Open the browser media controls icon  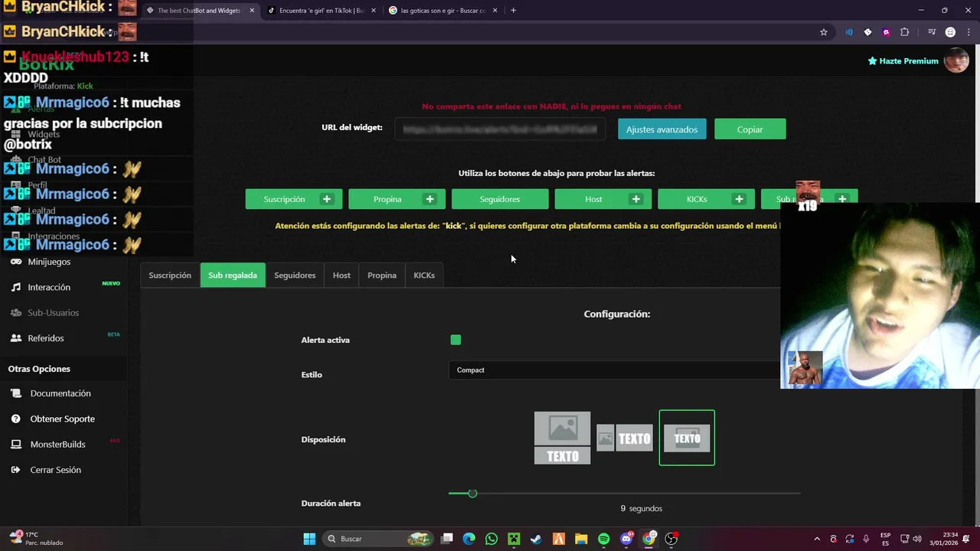(932, 32)
